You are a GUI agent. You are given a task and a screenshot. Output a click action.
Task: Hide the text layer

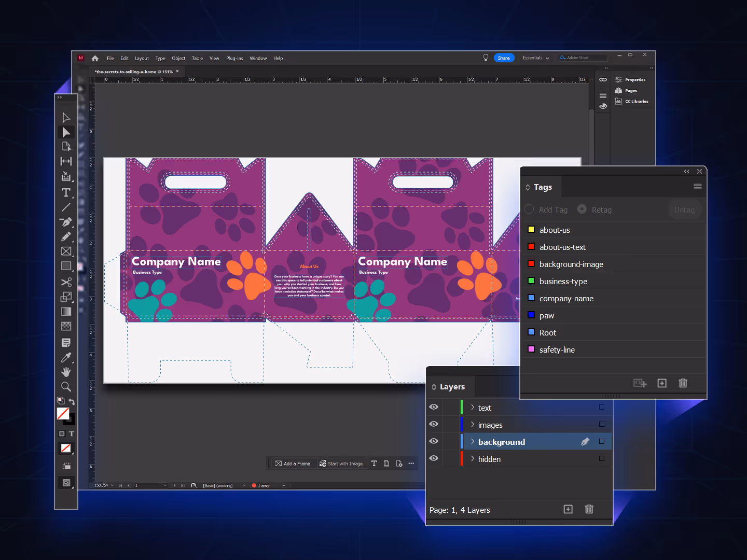(x=434, y=407)
